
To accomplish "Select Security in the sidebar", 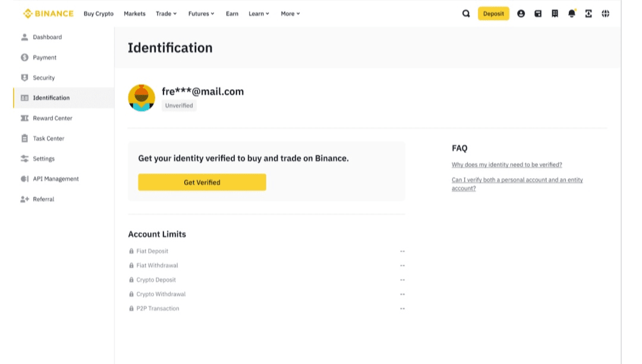I will 43,78.
